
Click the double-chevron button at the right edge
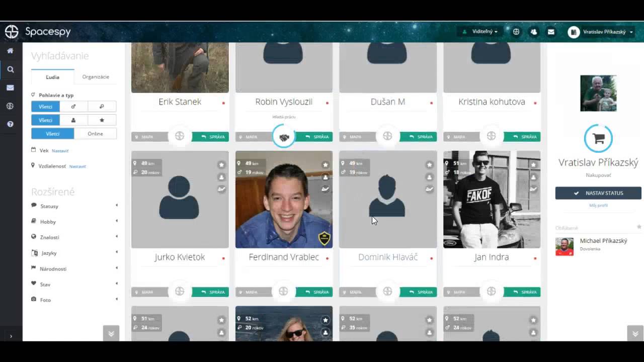635,333
